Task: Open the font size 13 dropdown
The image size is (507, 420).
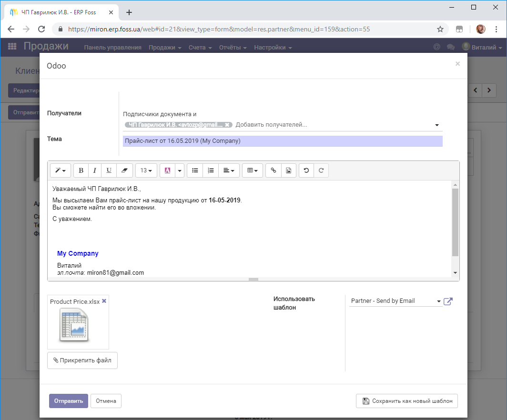Action: tap(146, 170)
